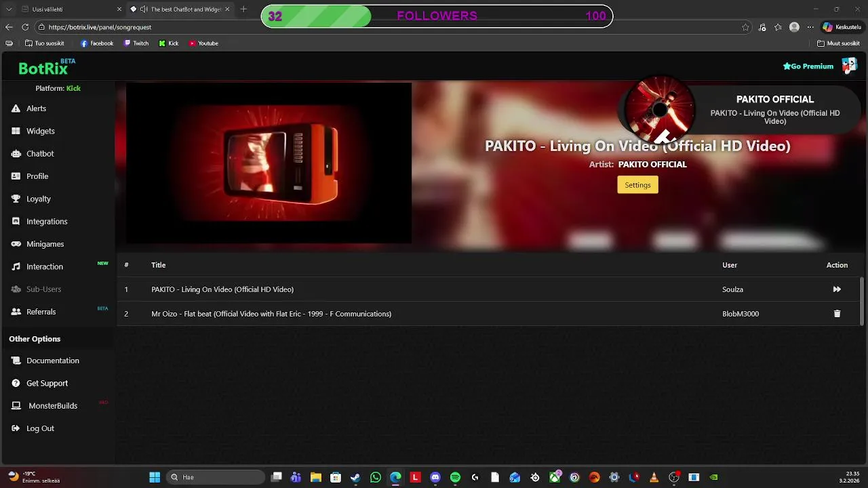Click the PAKITO video player thumbnail
The height and width of the screenshot is (488, 868).
coord(269,163)
